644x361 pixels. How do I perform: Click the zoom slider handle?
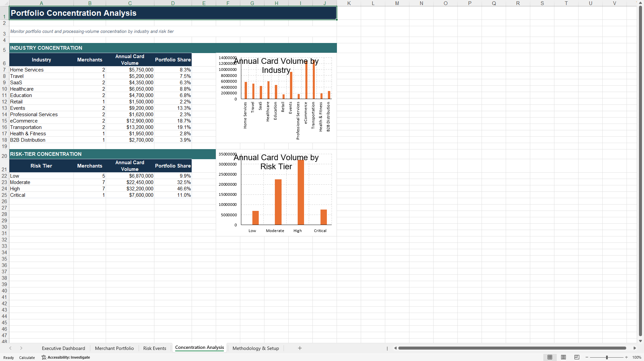coord(607,357)
